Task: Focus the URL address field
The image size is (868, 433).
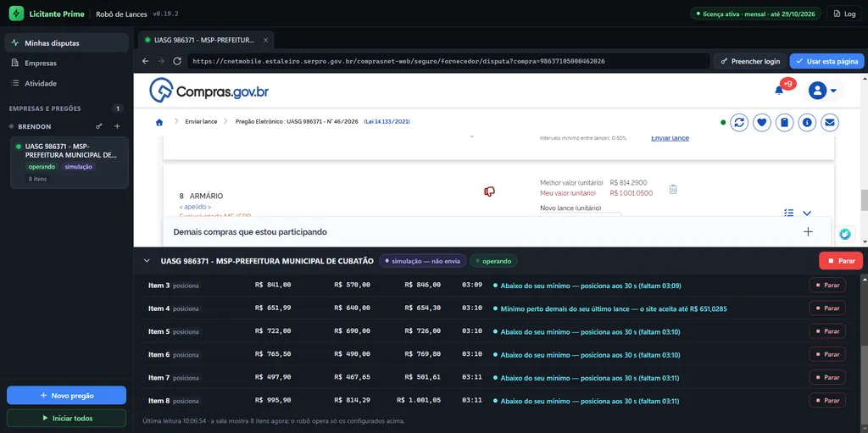Action: pyautogui.click(x=448, y=61)
